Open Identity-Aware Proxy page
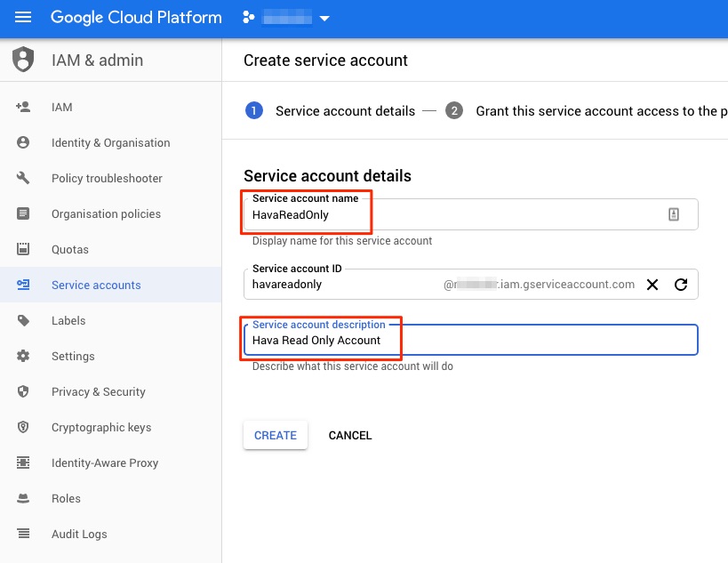728x563 pixels. [110, 462]
